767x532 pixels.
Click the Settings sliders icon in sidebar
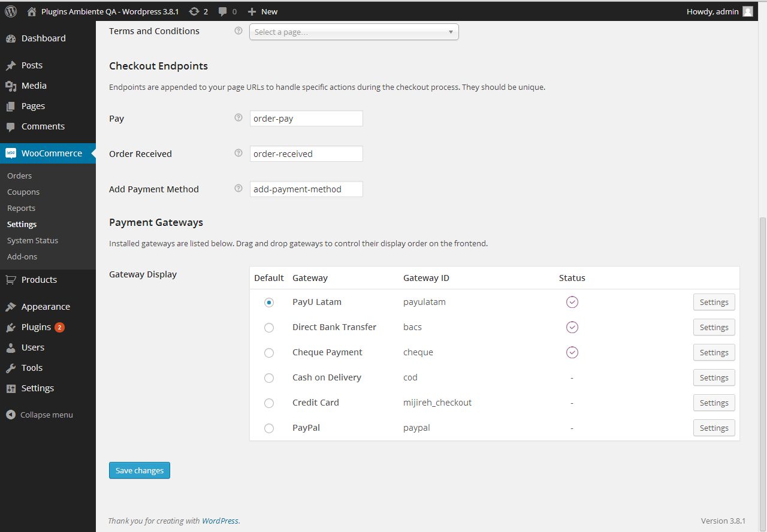pyautogui.click(x=11, y=388)
